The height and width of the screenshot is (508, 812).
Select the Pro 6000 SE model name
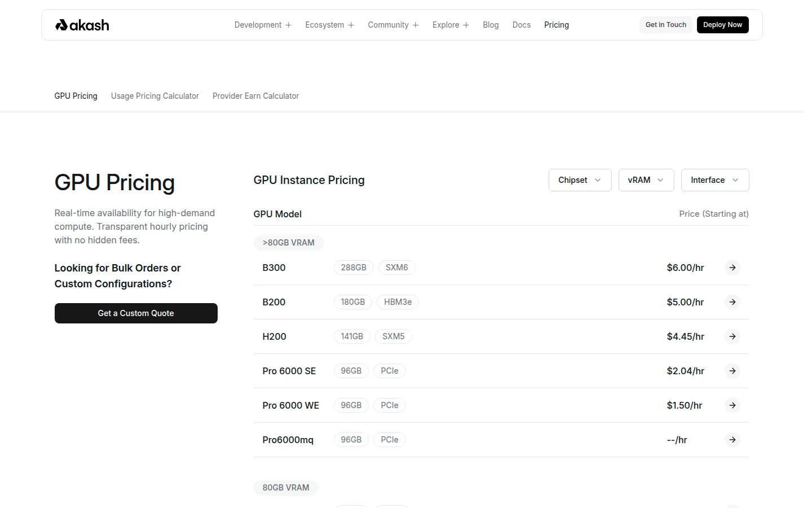tap(289, 371)
